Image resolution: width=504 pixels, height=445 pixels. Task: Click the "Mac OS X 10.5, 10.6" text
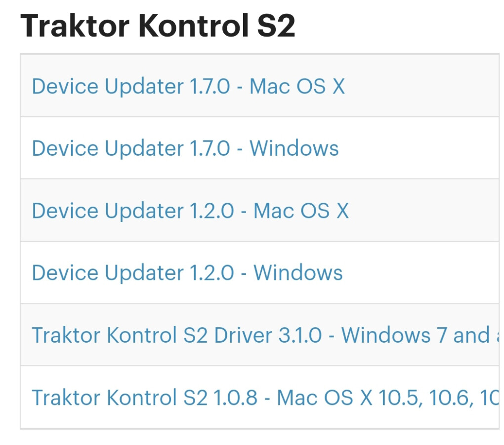(376, 398)
